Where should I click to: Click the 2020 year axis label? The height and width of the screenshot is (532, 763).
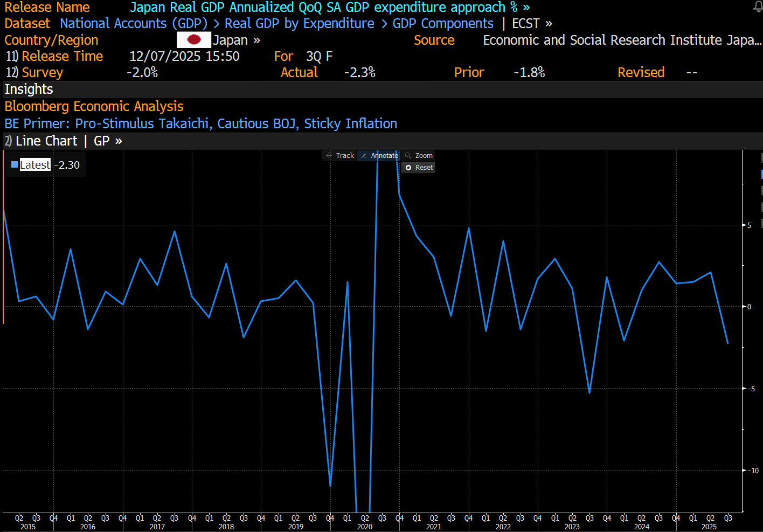(365, 527)
